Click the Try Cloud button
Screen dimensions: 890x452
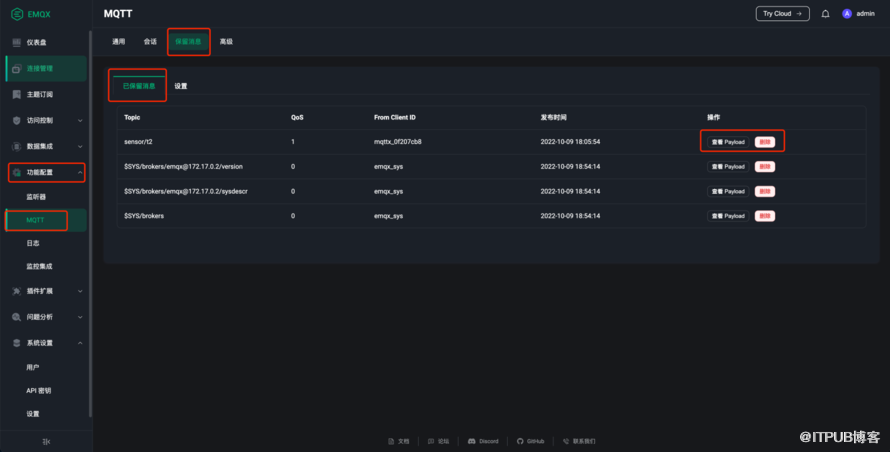pyautogui.click(x=782, y=14)
